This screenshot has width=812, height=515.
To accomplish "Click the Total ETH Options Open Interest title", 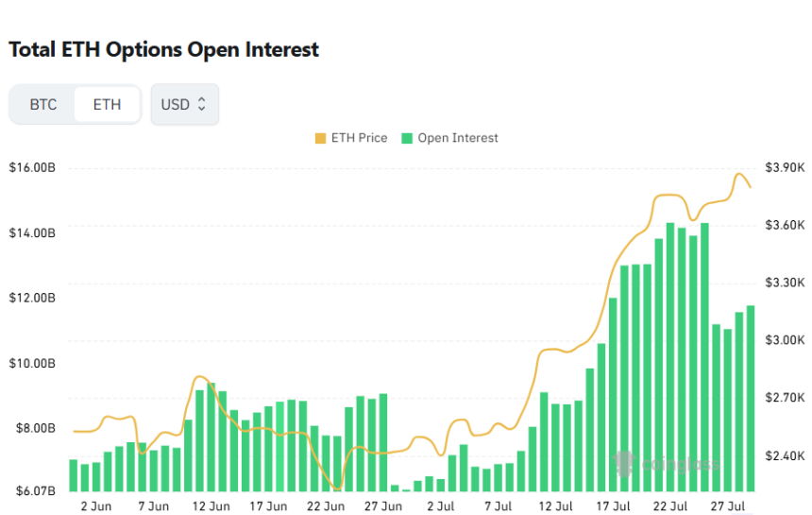I will pos(163,50).
